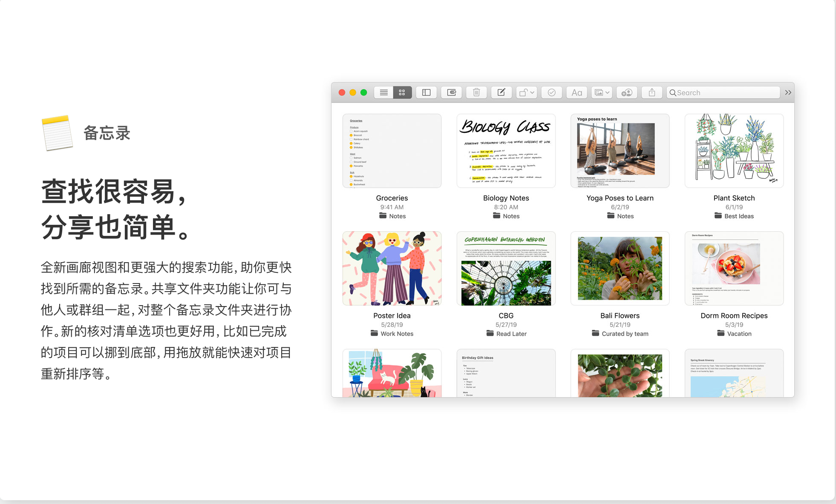Open the Biology Notes thumbnail
836x504 pixels.
click(x=506, y=151)
